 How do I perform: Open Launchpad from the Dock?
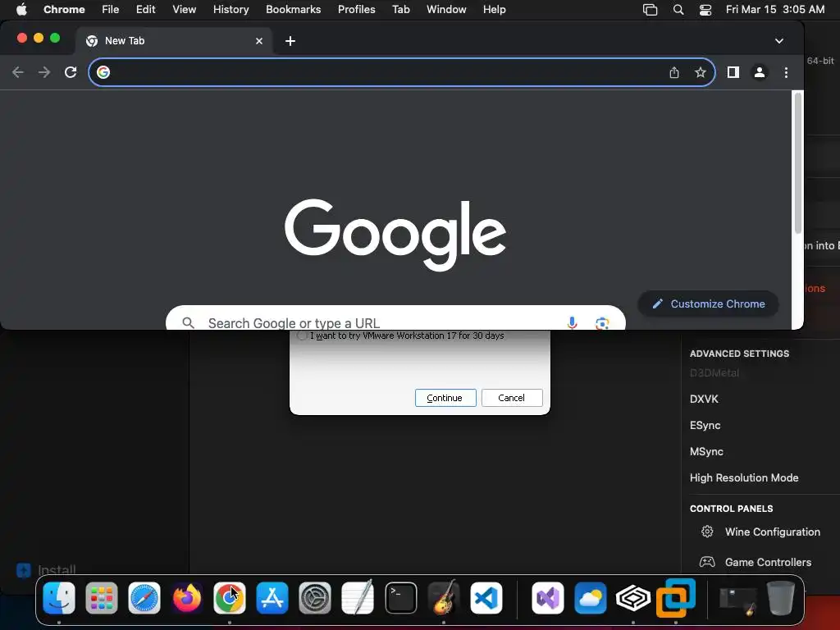[102, 598]
